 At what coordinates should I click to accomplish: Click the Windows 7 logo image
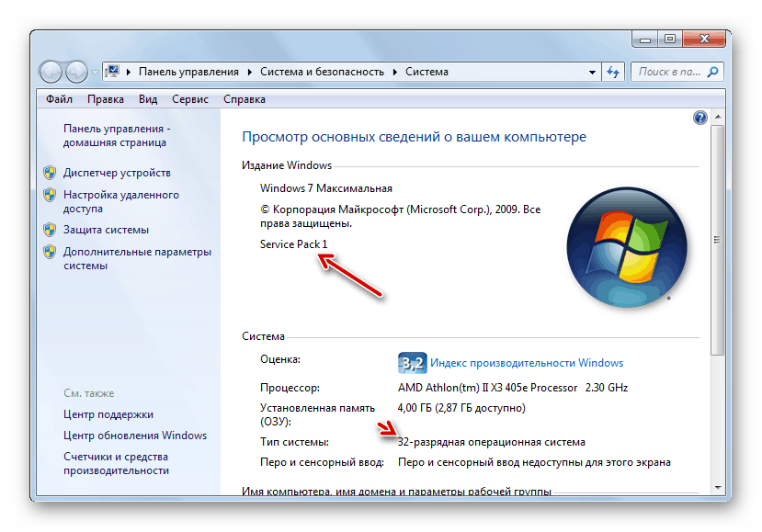point(627,247)
